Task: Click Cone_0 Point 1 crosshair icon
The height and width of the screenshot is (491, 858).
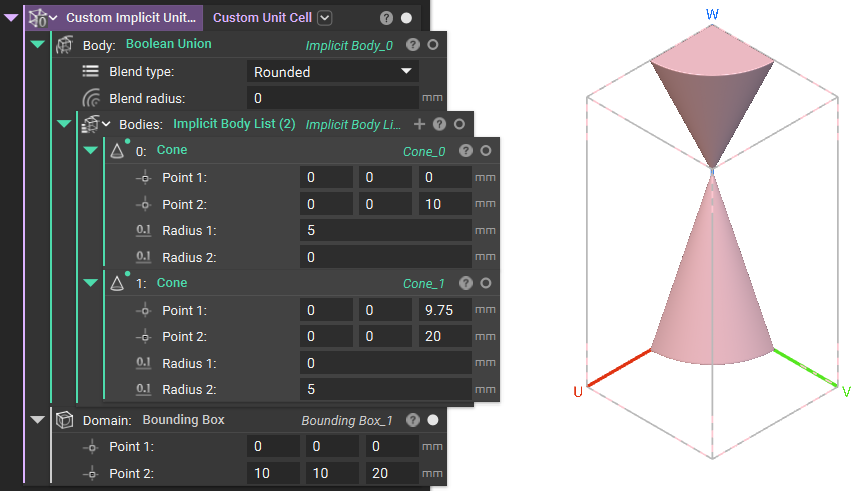Action: (144, 178)
